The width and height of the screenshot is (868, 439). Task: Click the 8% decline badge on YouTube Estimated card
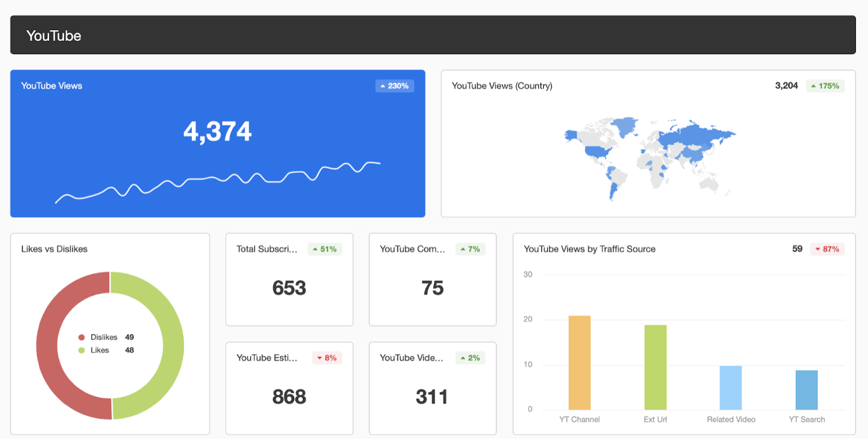(327, 358)
